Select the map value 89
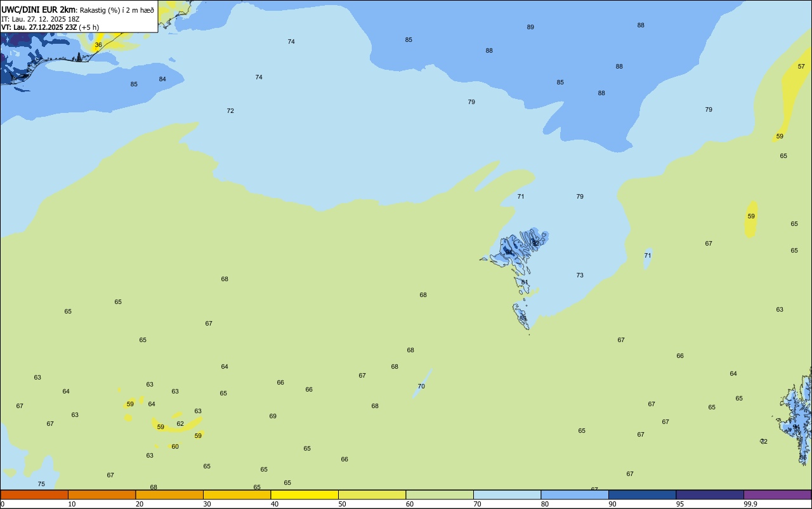Screen dimensions: 812x509 (530, 27)
